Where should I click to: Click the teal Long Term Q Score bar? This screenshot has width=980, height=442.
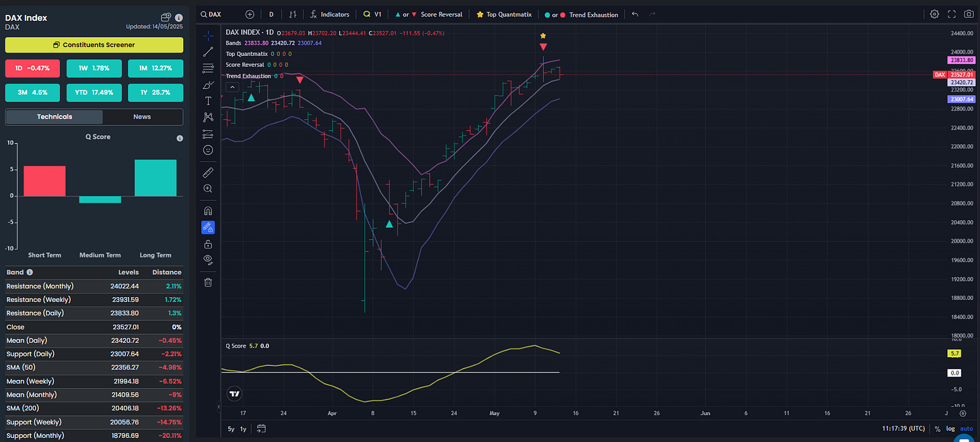[155, 178]
